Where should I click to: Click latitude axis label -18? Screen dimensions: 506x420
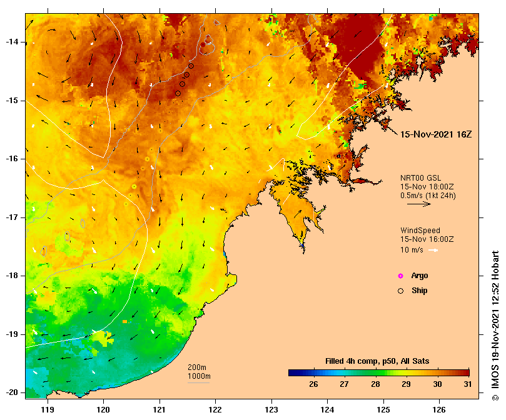[x=13, y=276]
